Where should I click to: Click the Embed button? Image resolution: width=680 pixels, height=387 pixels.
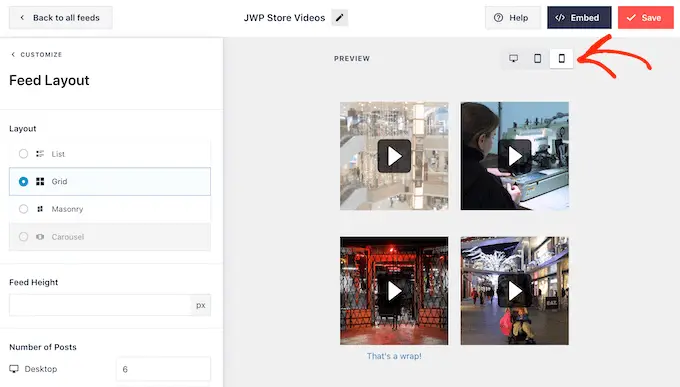pyautogui.click(x=579, y=18)
